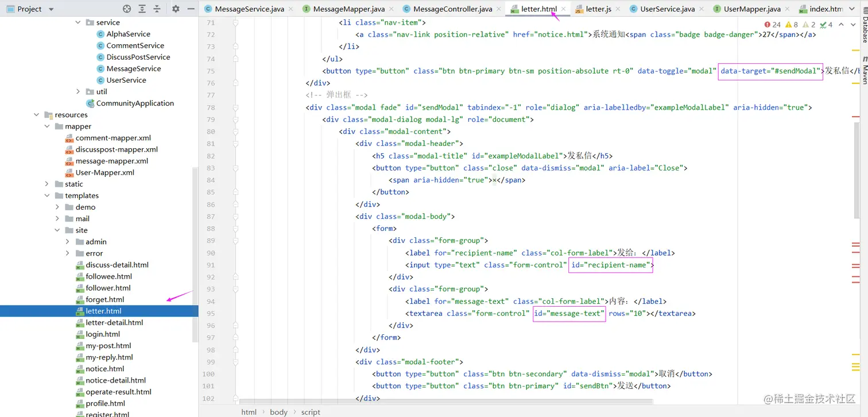This screenshot has height=417, width=868.
Task: Open the Maven tool window
Action: pos(864,69)
